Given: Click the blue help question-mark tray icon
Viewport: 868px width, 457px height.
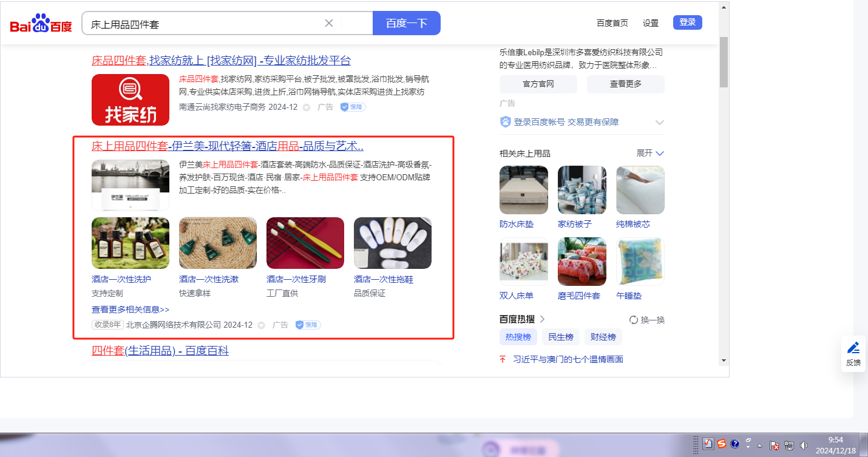Looking at the screenshot, I should click(734, 444).
